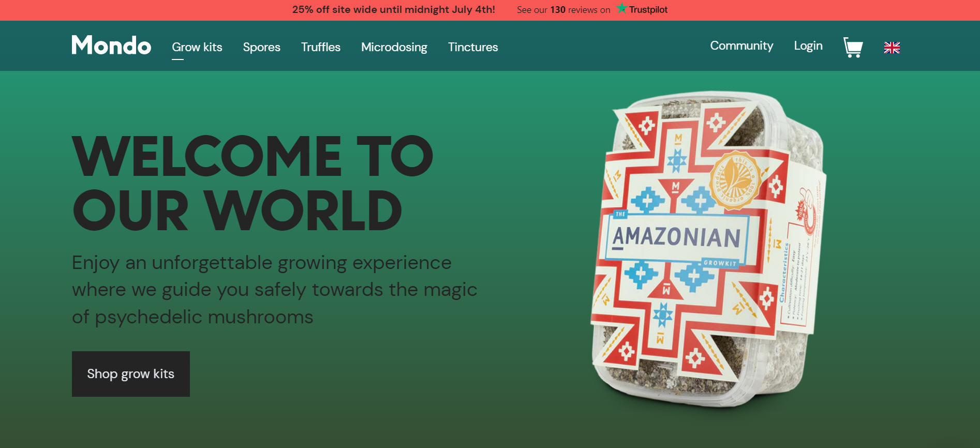
Task: Click the Login link
Action: [x=808, y=46]
